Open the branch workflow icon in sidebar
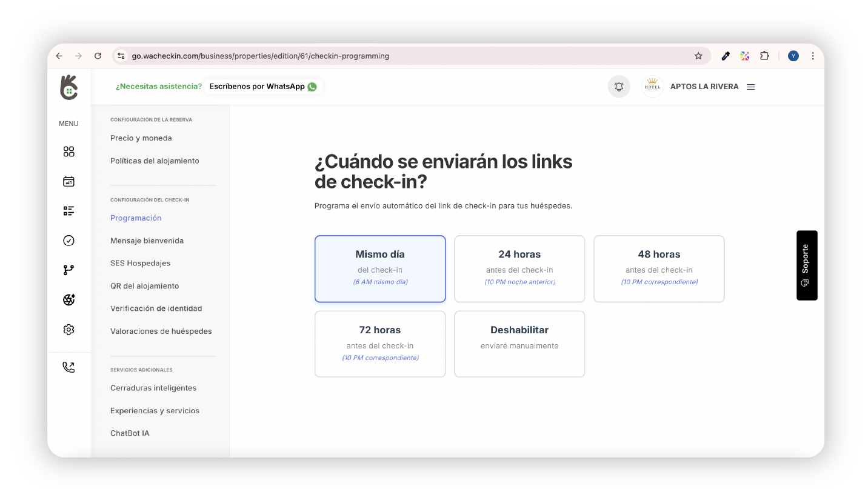 coord(68,270)
